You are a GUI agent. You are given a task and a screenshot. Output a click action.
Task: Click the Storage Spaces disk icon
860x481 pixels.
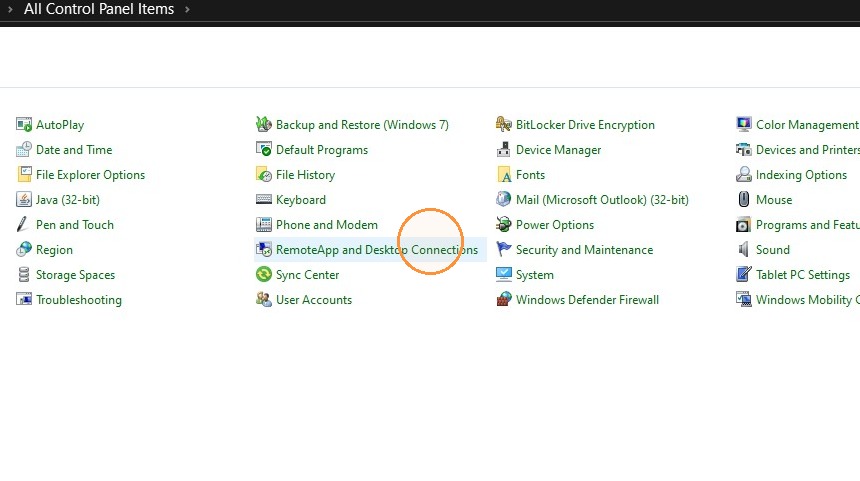pos(24,274)
